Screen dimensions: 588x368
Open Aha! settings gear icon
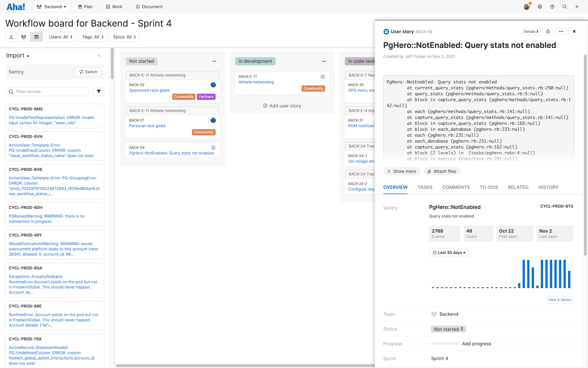[x=539, y=6]
